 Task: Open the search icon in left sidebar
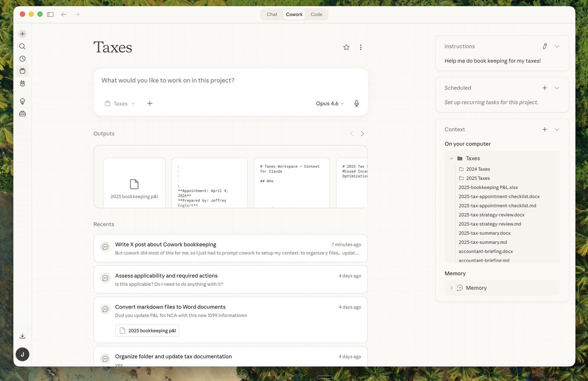click(x=23, y=47)
